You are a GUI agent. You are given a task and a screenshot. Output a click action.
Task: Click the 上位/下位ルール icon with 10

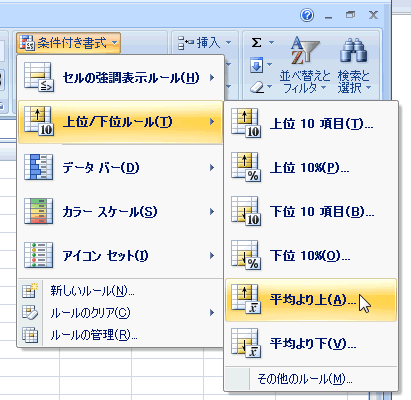click(39, 121)
